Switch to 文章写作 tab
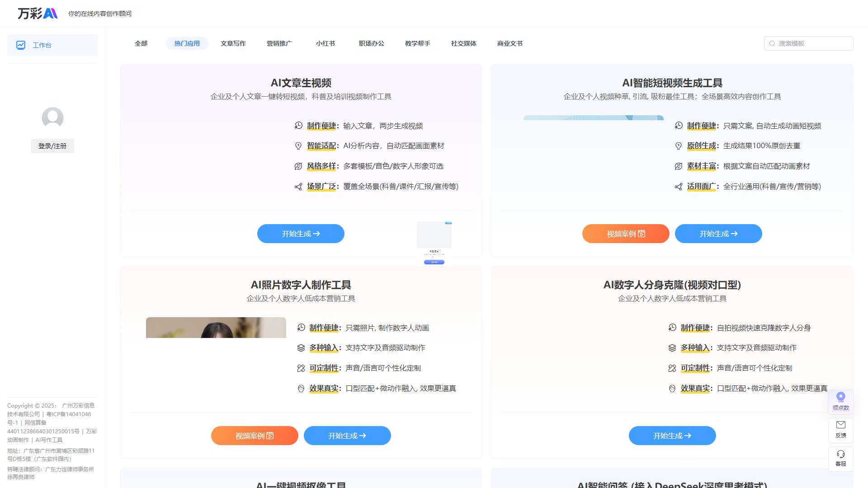 233,43
